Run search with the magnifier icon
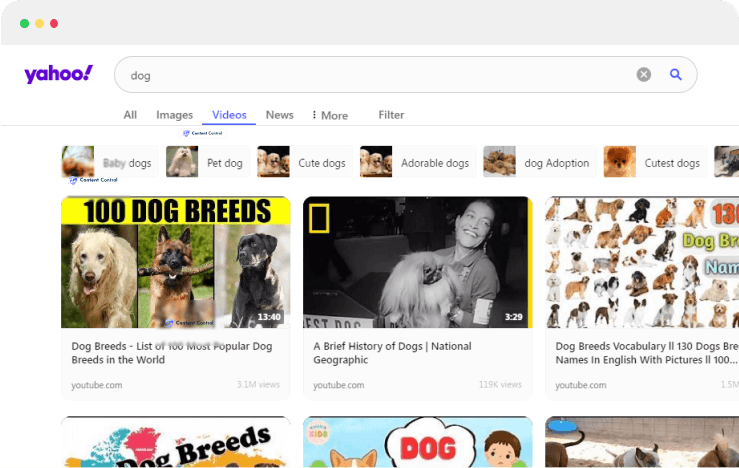The width and height of the screenshot is (739, 468). 676,74
